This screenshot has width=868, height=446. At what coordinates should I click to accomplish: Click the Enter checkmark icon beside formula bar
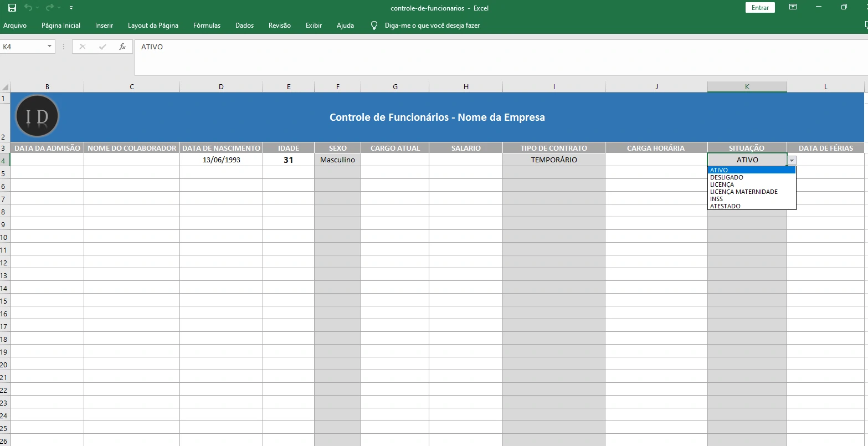pos(102,47)
